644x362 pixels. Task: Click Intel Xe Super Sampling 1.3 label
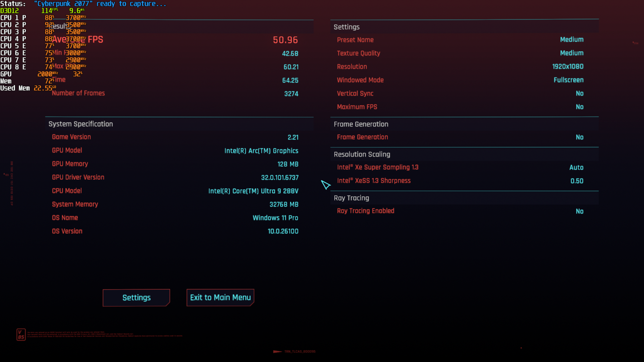378,167
